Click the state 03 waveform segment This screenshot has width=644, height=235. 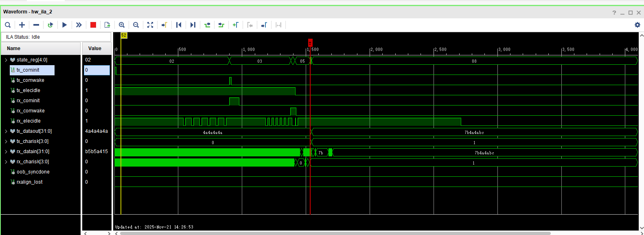pyautogui.click(x=260, y=61)
